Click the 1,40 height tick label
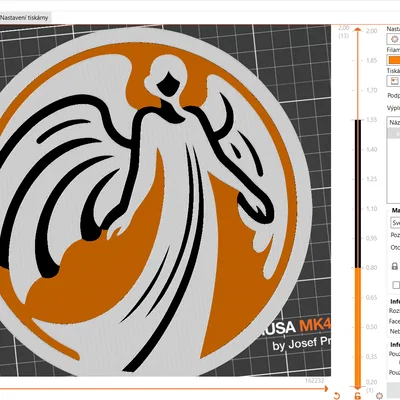Viewport: 400px width, 400px height. [371, 149]
